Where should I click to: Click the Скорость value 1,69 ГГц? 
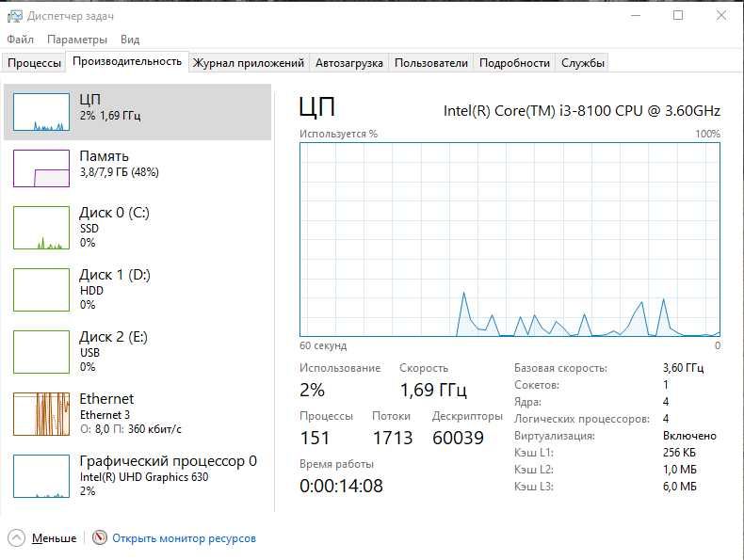tap(433, 391)
